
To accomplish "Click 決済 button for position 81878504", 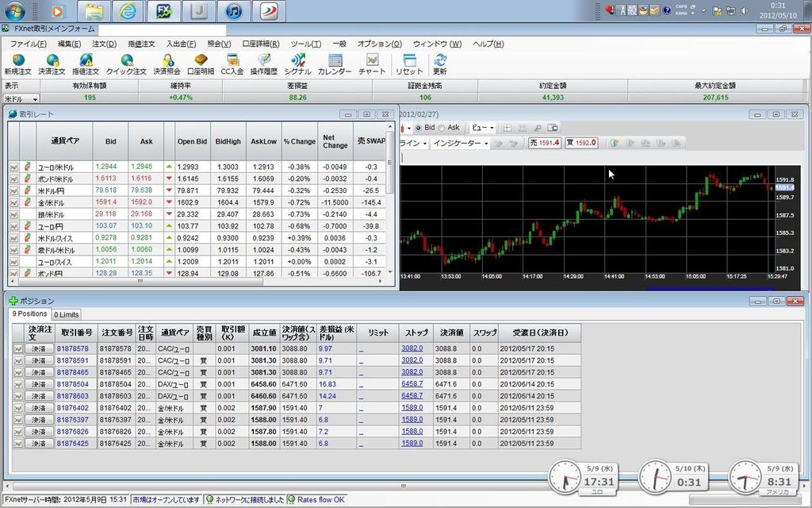I will 39,385.
